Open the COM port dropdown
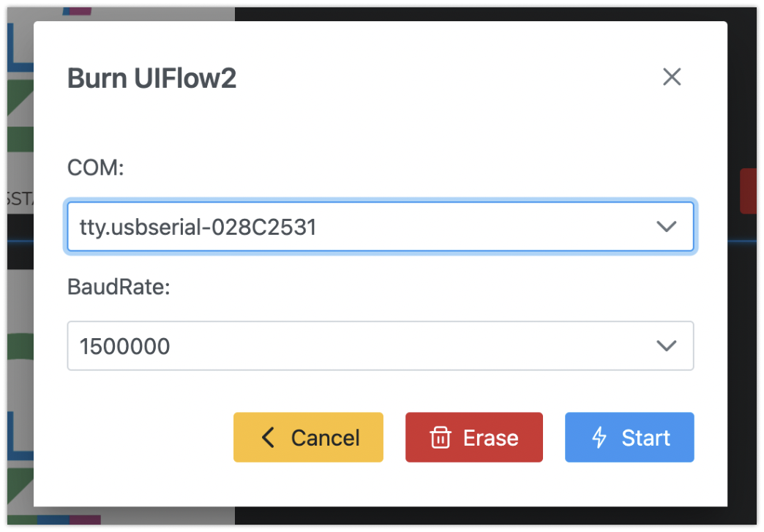Viewport: 764px width, 532px height. pyautogui.click(x=381, y=227)
